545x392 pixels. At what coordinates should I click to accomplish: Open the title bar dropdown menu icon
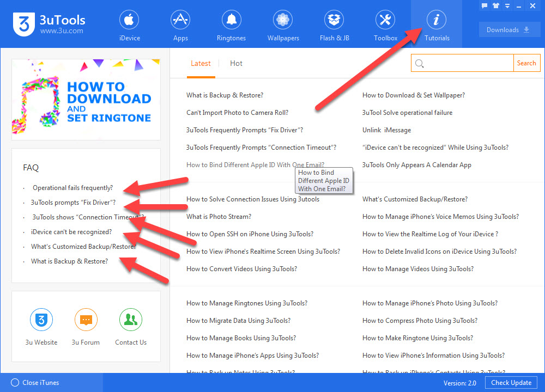(507, 5)
